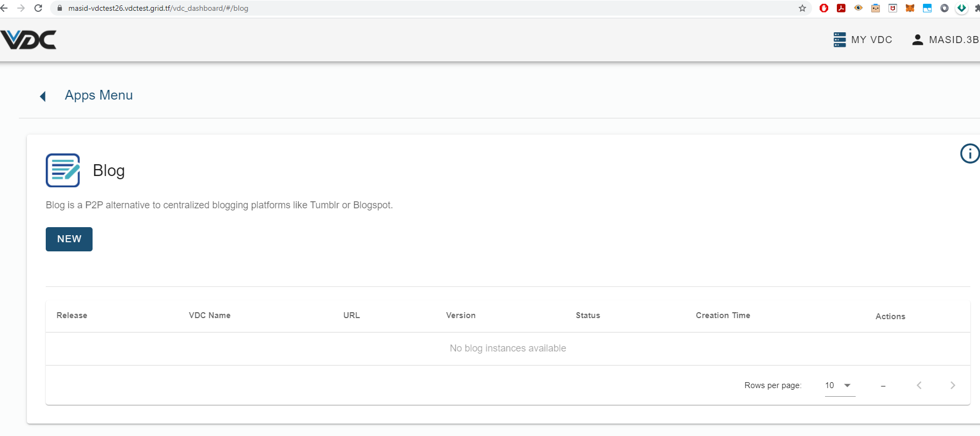Click 'No blog instances available' message
Viewport: 980px width, 436px height.
(x=508, y=348)
